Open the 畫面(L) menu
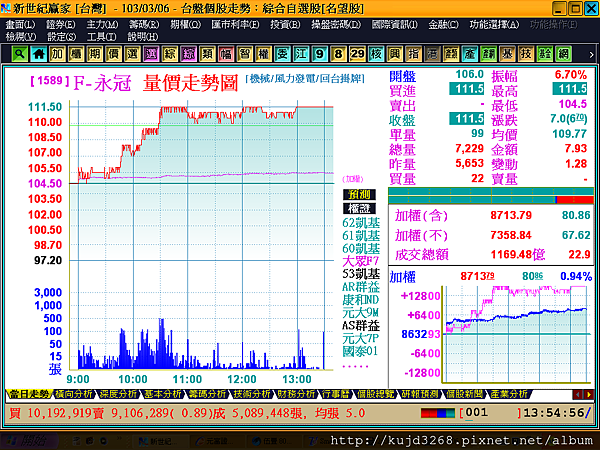The height and width of the screenshot is (450, 600). tap(20, 24)
